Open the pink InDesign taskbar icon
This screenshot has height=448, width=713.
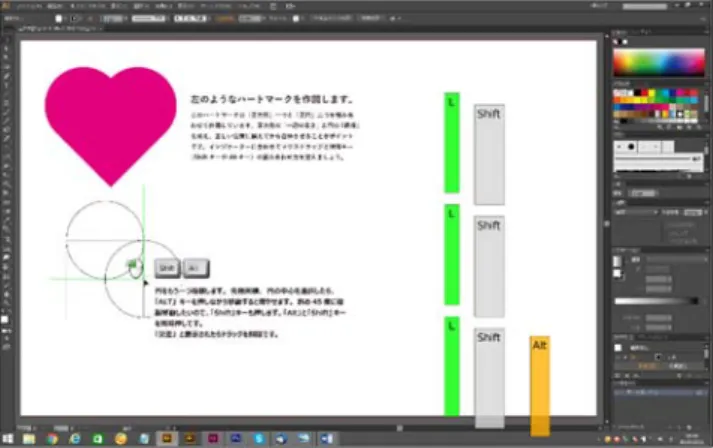213,439
